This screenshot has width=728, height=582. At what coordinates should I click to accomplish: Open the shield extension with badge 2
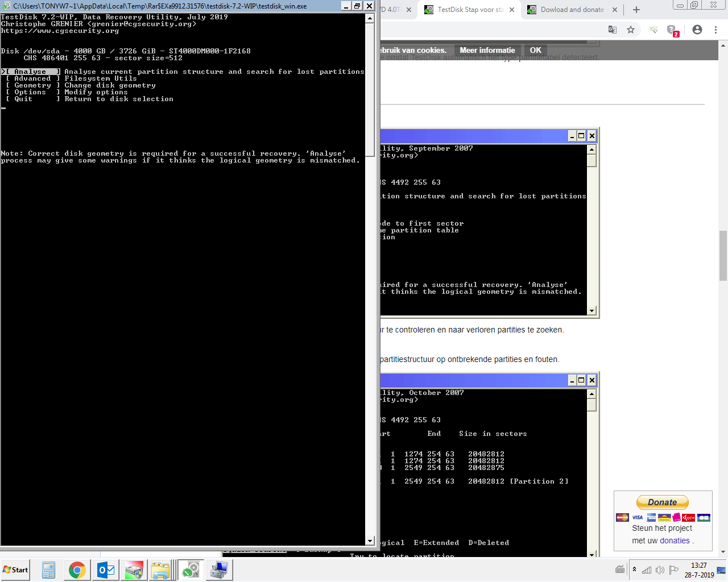(x=672, y=30)
